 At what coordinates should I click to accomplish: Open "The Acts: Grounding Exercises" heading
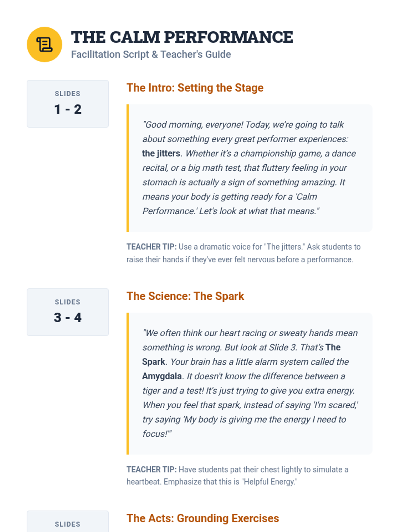(202, 518)
